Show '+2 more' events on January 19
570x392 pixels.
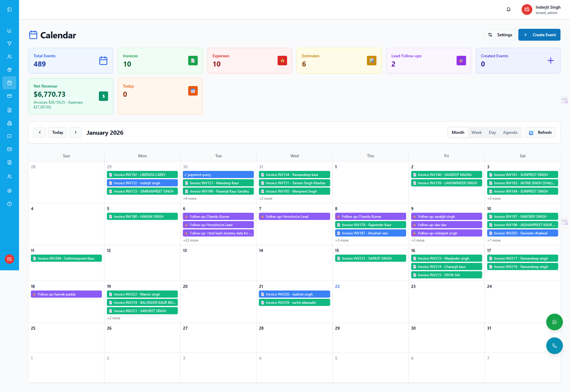114,318
